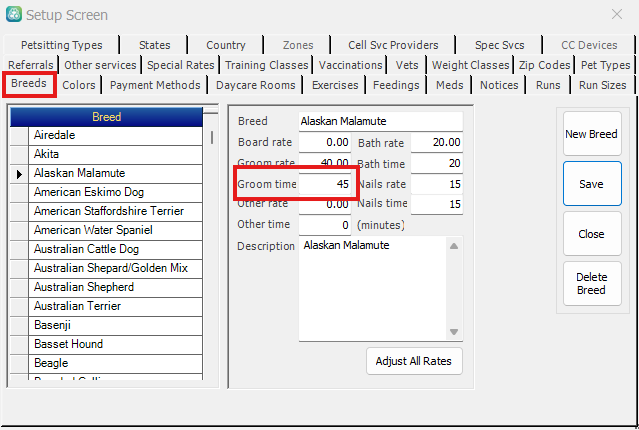Open the Run Sizes tab
The image size is (639, 430).
602,85
